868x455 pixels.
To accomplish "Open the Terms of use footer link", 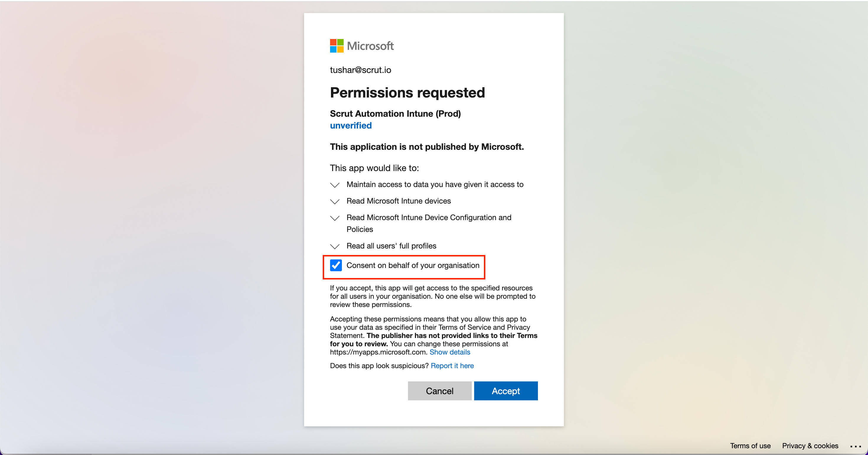I will pos(750,446).
